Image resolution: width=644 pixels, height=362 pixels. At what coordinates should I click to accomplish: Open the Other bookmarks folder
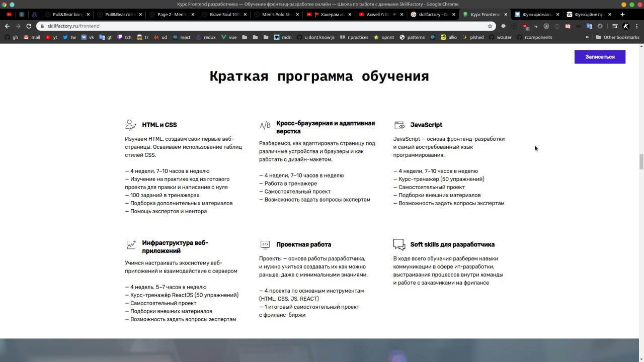click(617, 37)
